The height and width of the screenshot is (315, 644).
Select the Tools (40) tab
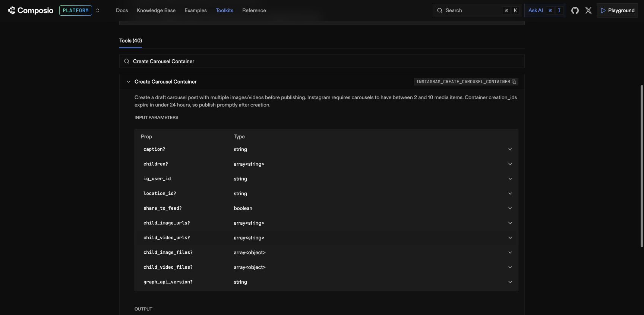click(130, 41)
